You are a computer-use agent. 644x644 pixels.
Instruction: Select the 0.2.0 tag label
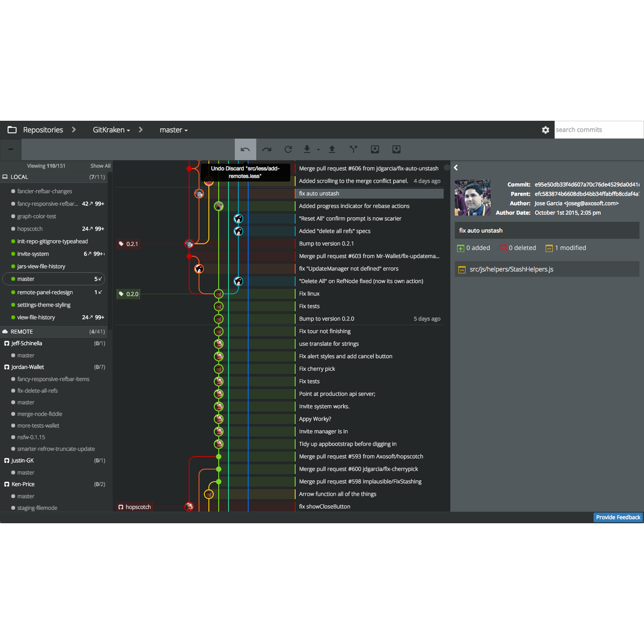[128, 294]
